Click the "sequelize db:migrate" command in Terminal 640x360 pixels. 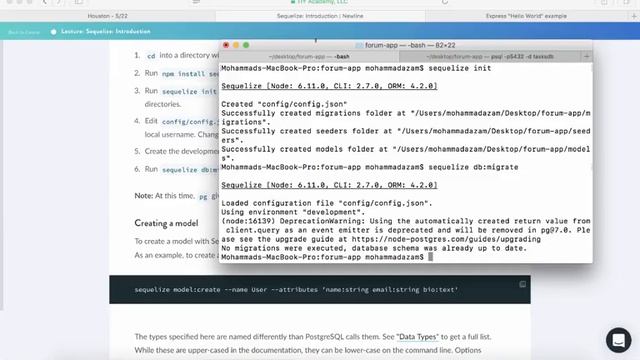click(x=473, y=167)
